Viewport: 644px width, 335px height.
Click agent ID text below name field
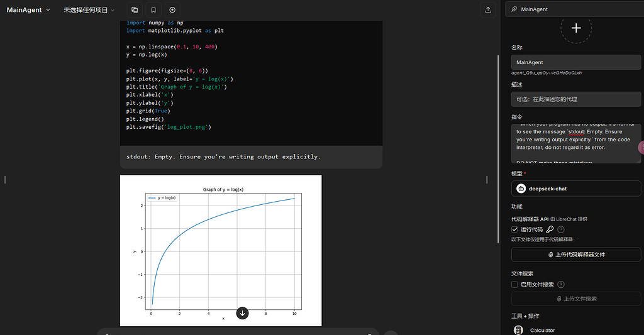click(x=547, y=73)
